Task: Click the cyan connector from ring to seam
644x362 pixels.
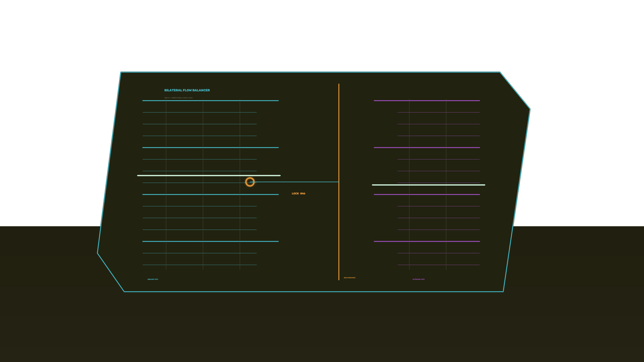Action: (x=294, y=182)
